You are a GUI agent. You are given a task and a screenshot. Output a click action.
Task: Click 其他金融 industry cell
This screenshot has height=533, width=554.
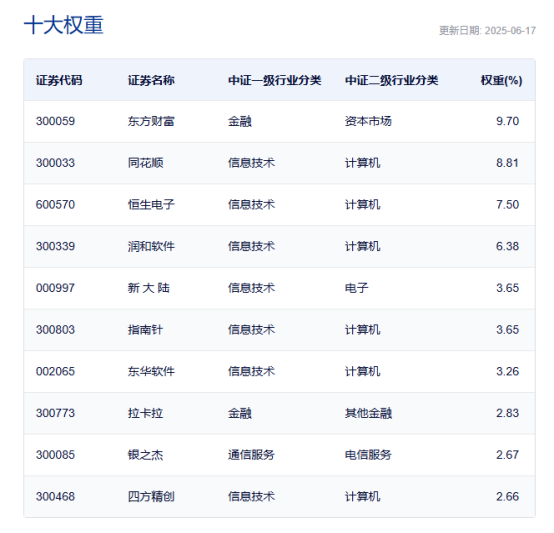[368, 413]
